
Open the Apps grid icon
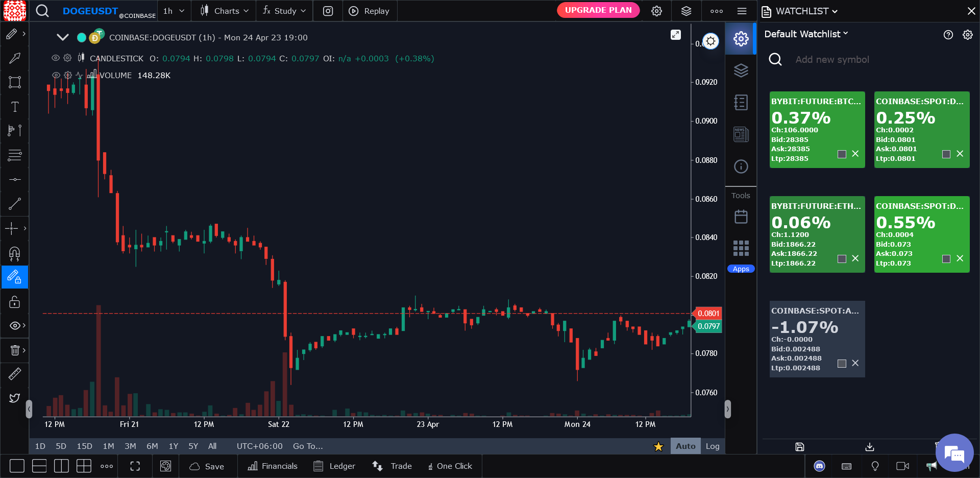tap(741, 248)
